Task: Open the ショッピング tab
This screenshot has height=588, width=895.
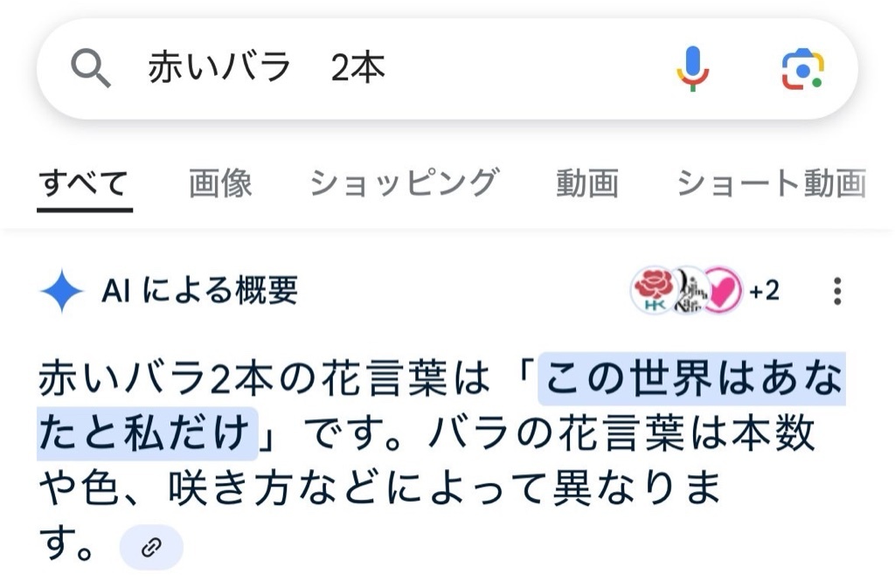Action: click(x=404, y=183)
